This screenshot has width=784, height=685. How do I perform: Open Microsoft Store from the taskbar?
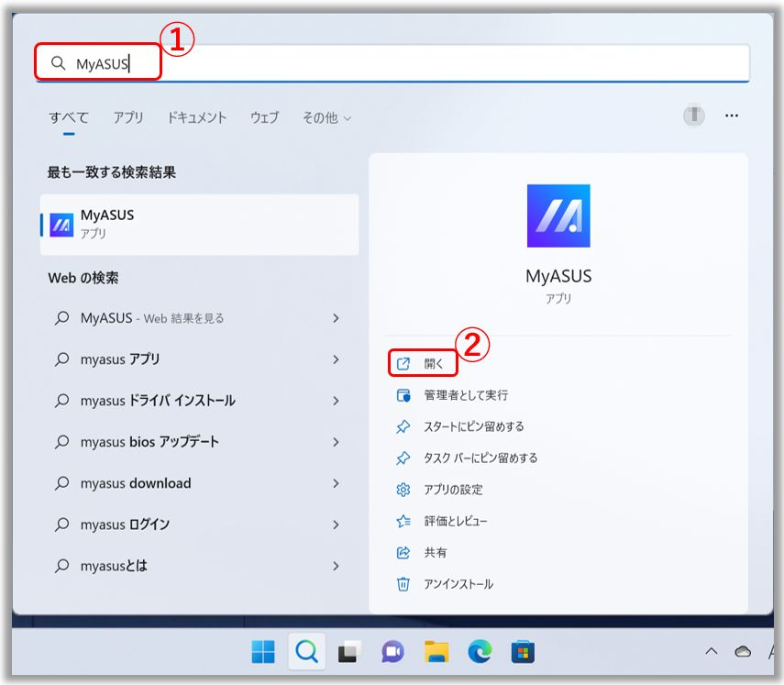coord(523,651)
